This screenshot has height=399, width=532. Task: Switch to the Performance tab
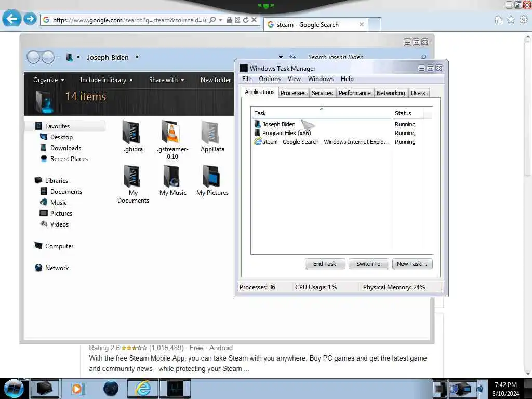point(354,93)
